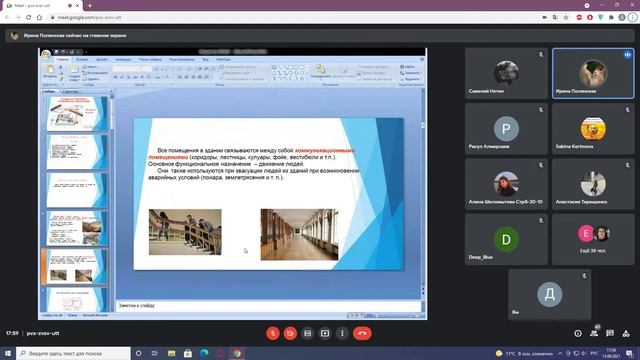Open Chrome translate page icon
Screen dimensions: 640x360
[x=555, y=18]
